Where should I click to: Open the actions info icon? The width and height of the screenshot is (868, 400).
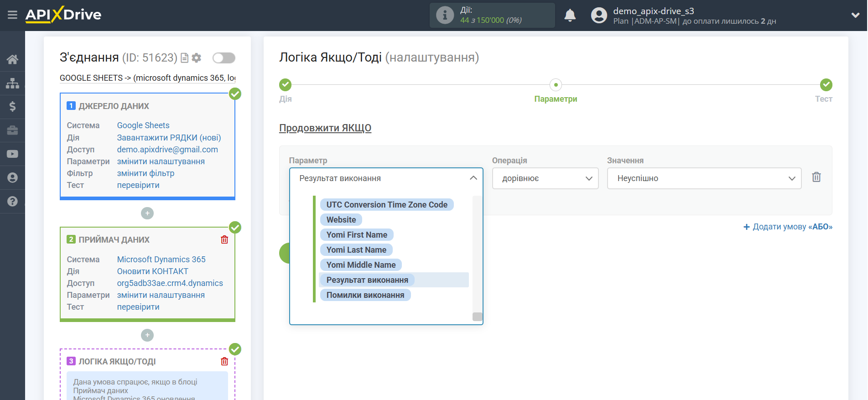[x=445, y=15]
